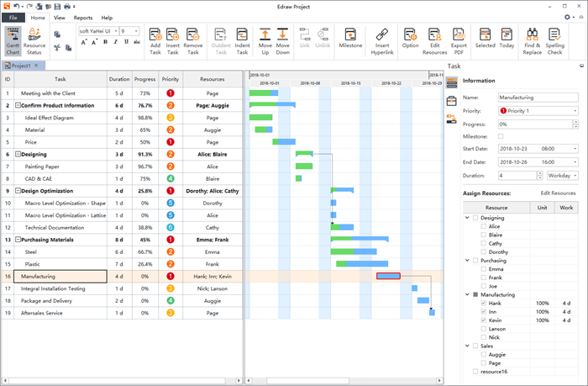This screenshot has height=386, width=588.
Task: Switch to the View tab
Action: [60, 18]
